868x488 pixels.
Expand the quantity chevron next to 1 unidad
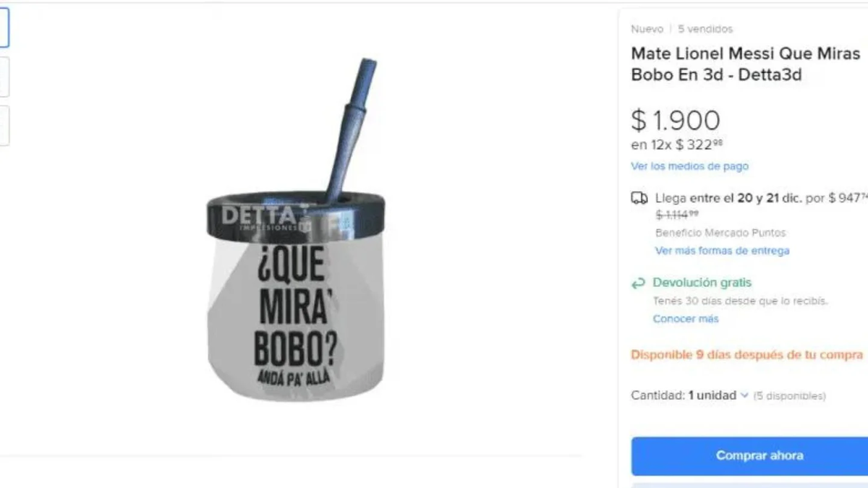[x=744, y=395]
